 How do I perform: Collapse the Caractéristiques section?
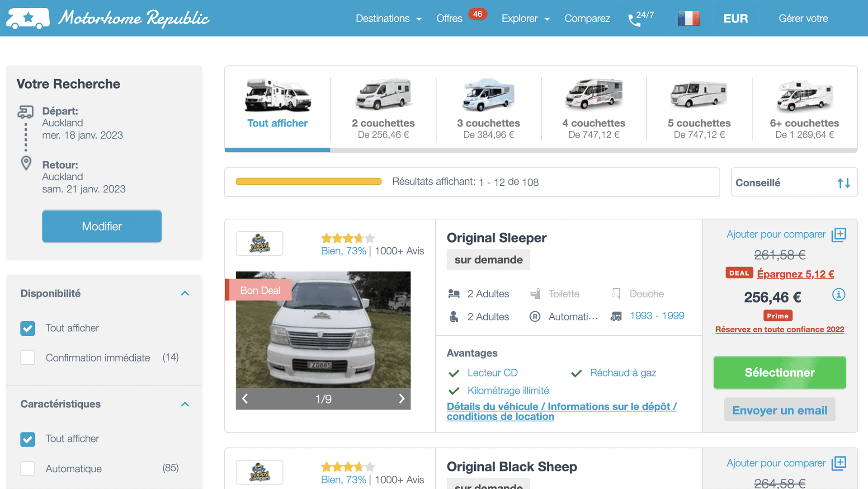pos(185,404)
